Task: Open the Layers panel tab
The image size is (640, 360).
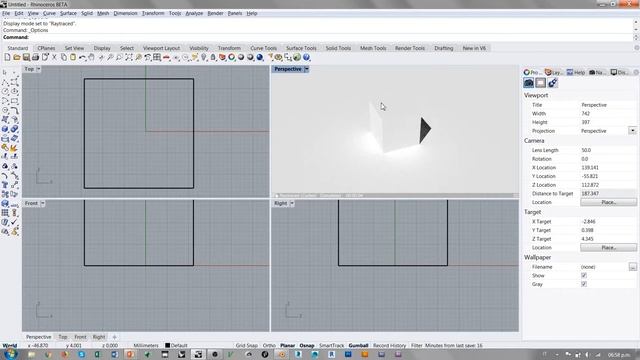Action: (553, 72)
